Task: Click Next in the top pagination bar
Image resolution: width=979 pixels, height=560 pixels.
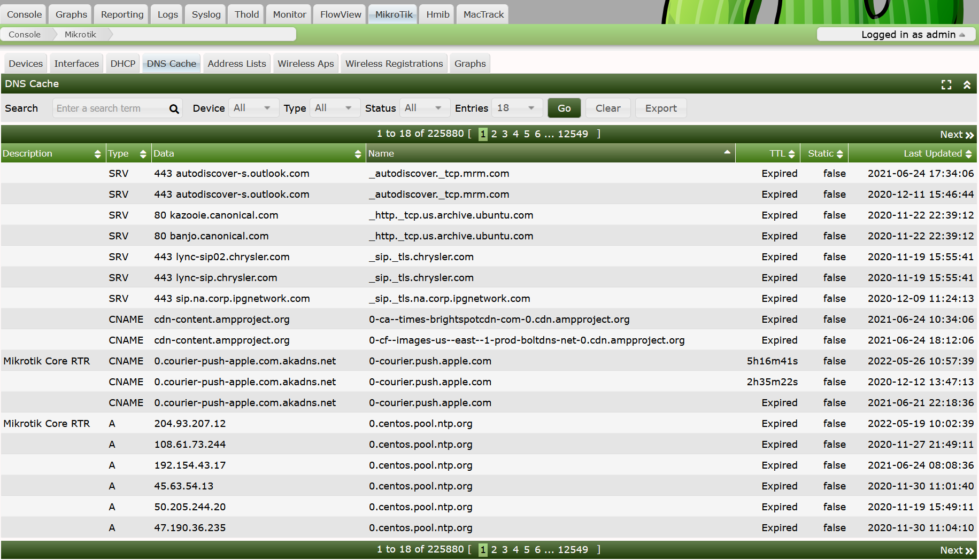Action: click(957, 135)
